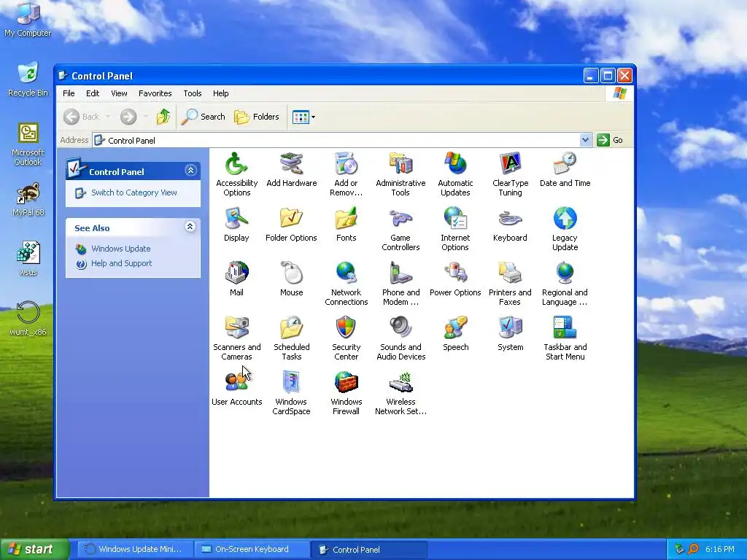Open Legacy Update icon
747x560 pixels.
tap(565, 219)
